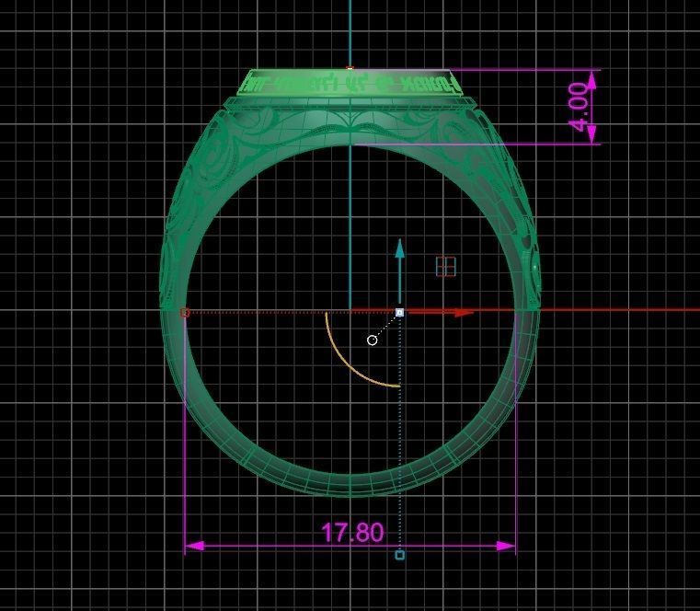
Task: Click the 17.80 dimension text
Action: 352,533
